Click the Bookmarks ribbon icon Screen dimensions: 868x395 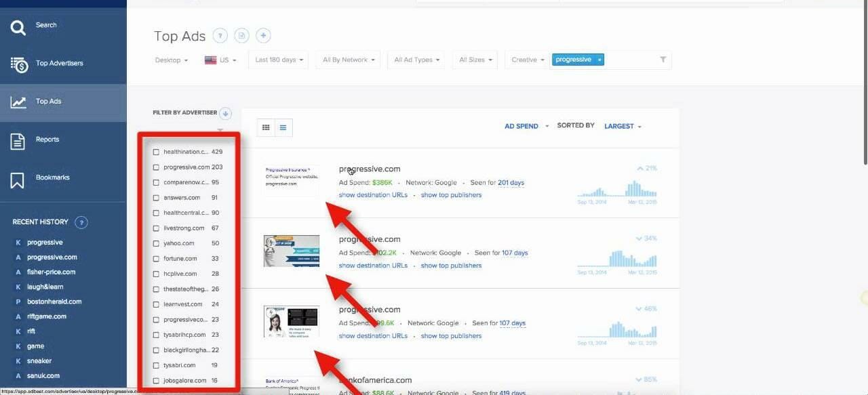18,180
